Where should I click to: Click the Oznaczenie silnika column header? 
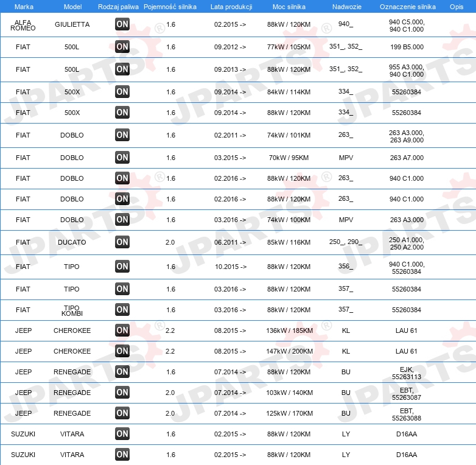click(408, 7)
